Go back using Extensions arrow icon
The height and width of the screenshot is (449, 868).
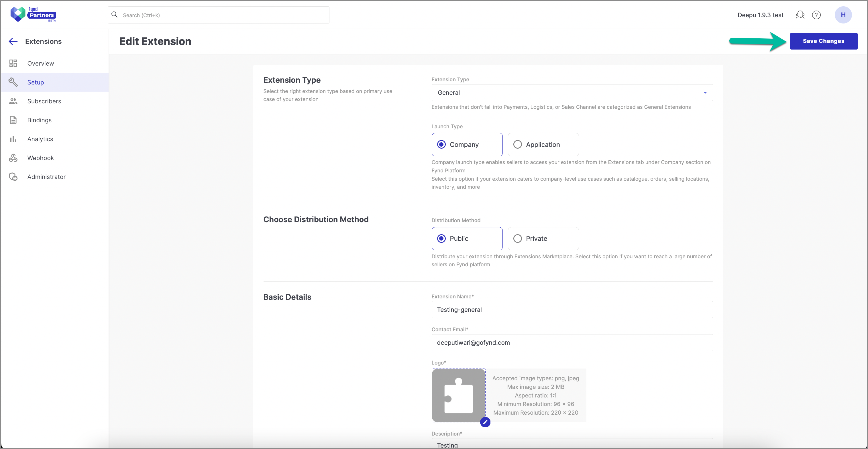pos(13,42)
